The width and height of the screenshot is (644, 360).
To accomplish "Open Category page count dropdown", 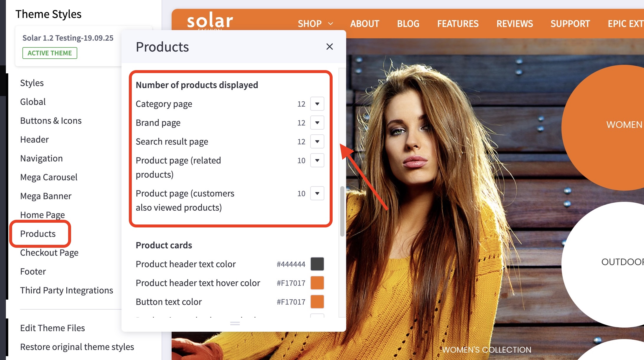I will [x=317, y=104].
